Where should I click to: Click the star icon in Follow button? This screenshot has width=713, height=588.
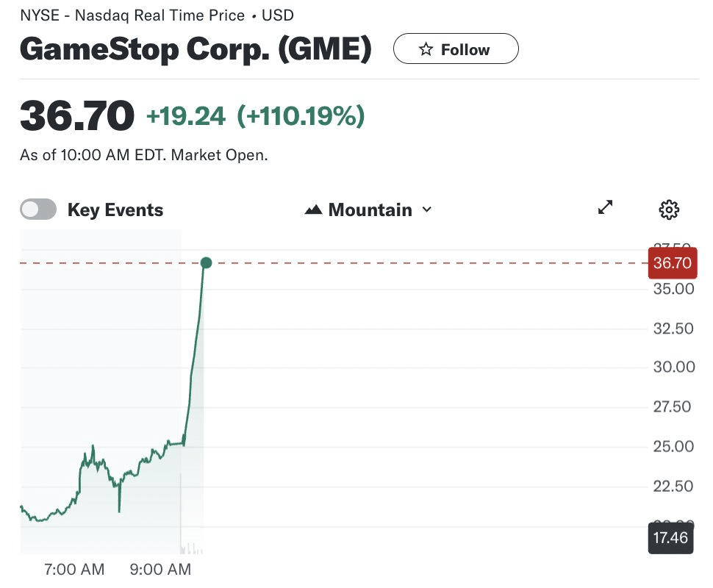pos(426,50)
